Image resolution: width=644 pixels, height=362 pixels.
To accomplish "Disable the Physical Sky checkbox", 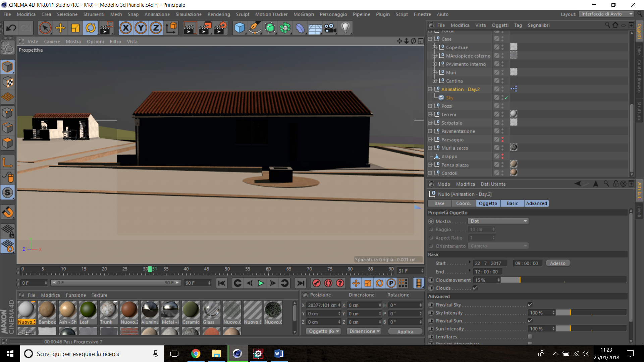I will coord(530,305).
